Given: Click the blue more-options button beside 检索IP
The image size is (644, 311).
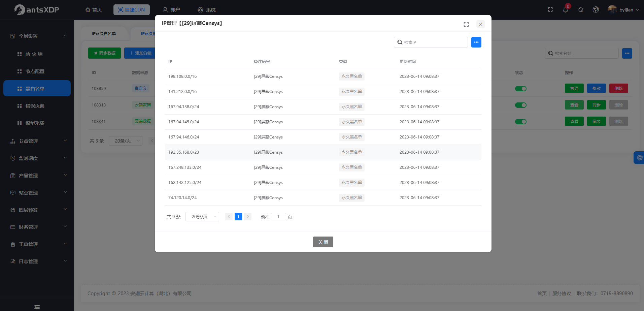Looking at the screenshot, I should (476, 42).
